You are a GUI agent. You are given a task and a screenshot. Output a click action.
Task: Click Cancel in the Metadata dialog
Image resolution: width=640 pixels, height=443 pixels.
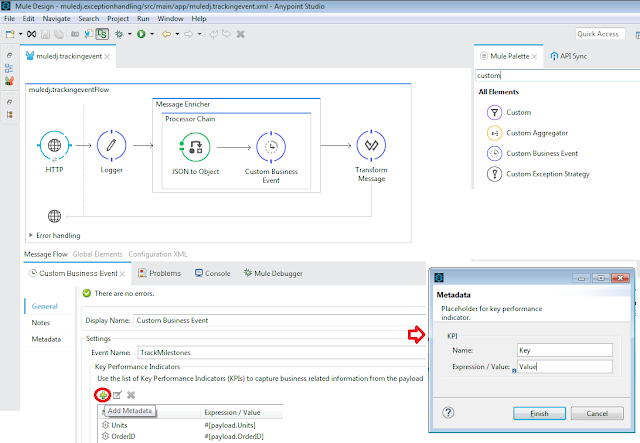click(597, 414)
